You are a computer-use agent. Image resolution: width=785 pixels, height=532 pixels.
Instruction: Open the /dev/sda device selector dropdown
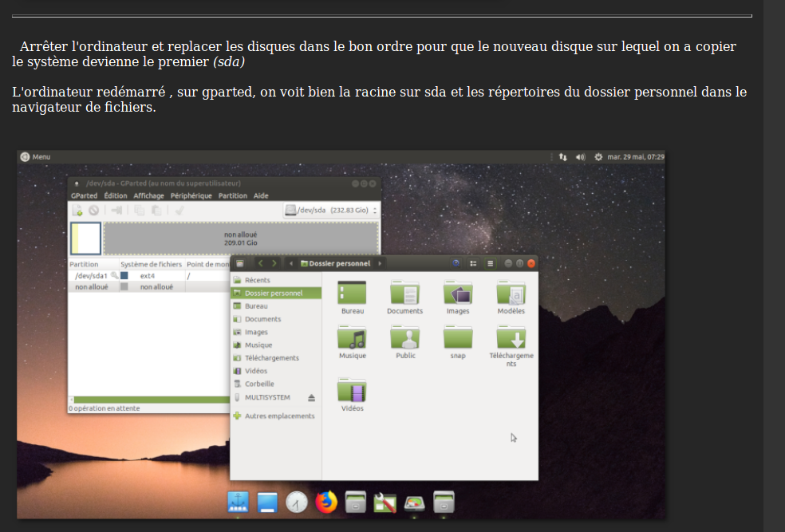click(331, 211)
